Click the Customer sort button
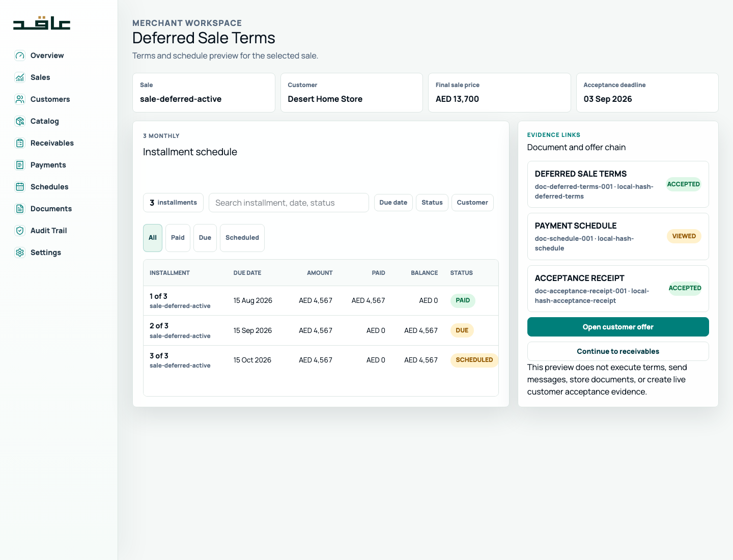The height and width of the screenshot is (560, 733). [472, 203]
